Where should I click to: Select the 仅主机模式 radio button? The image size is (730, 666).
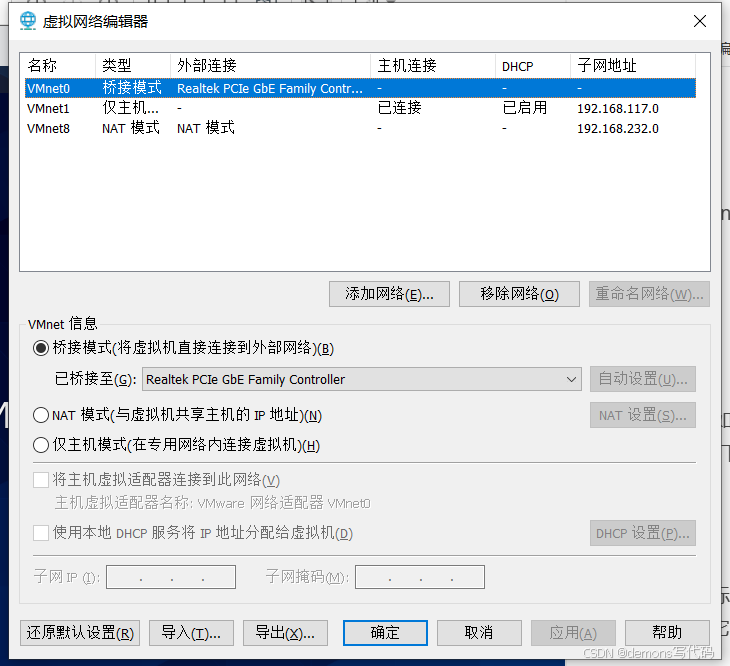coord(41,445)
